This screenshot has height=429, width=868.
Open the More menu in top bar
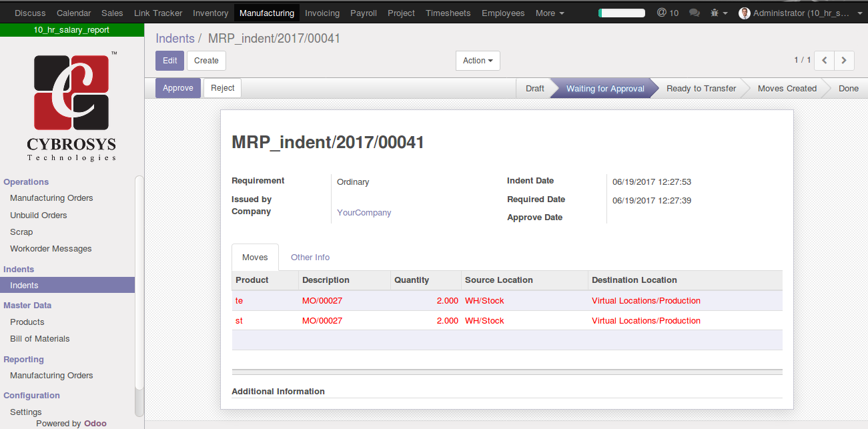(550, 13)
